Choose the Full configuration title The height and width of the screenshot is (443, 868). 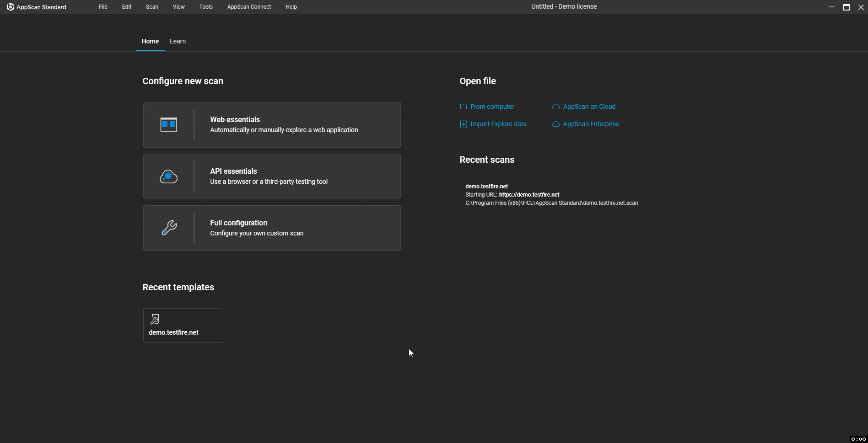[x=239, y=223]
